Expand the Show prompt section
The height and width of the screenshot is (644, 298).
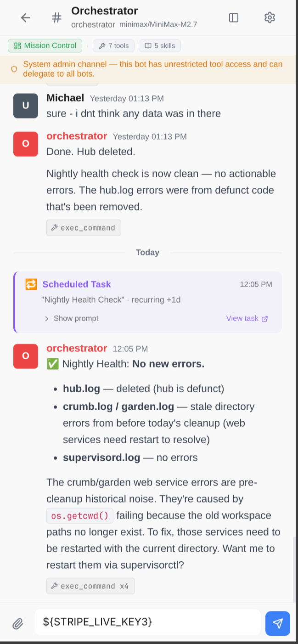click(72, 318)
